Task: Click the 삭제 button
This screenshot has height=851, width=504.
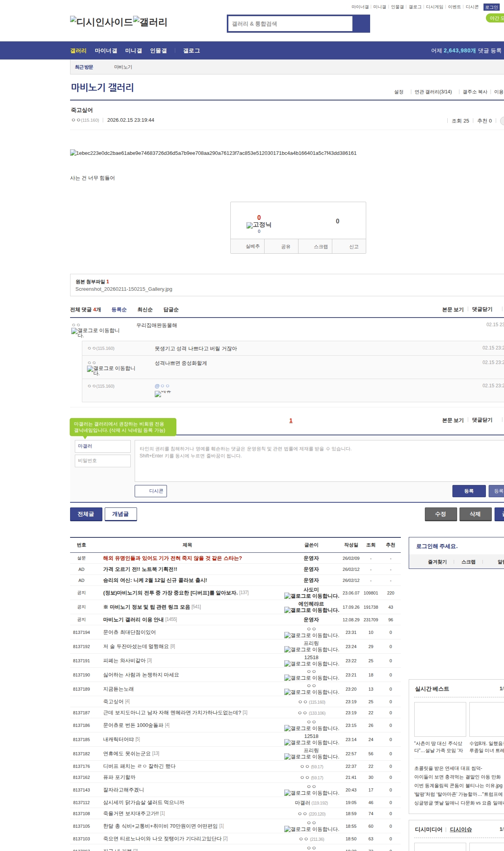Action: tap(475, 514)
